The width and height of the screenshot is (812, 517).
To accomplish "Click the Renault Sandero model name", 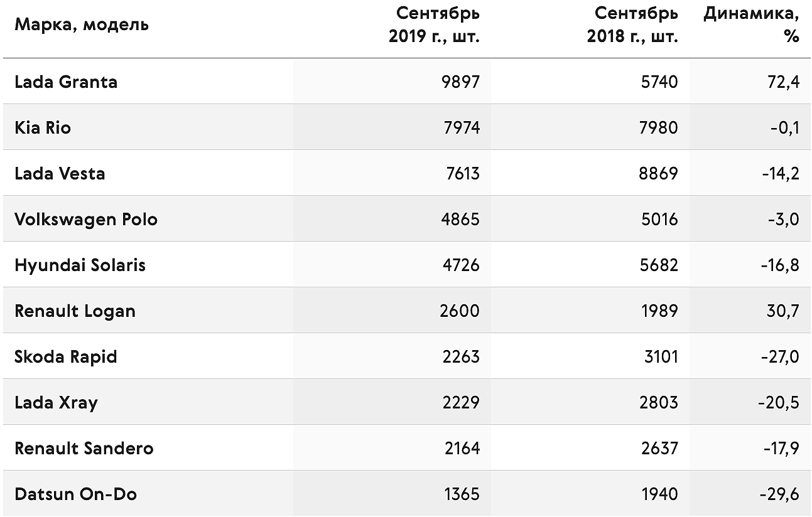I will point(84,448).
